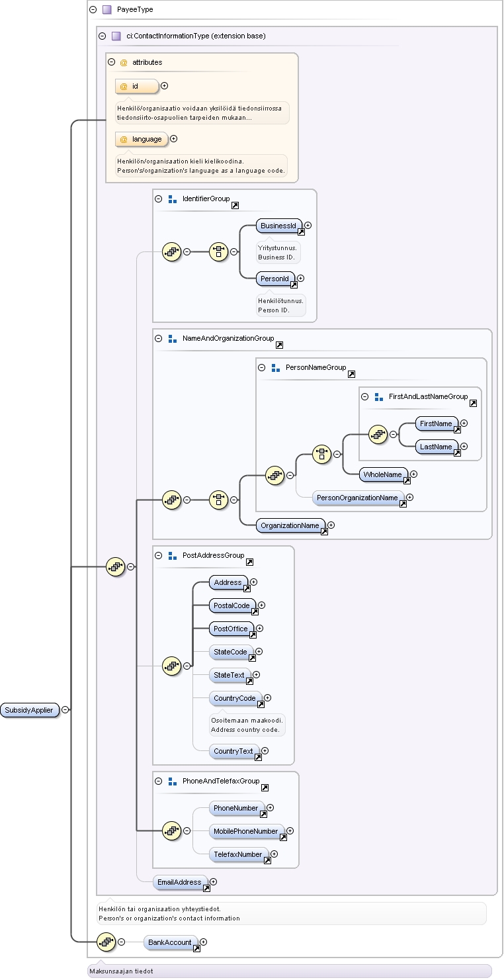Click the IdentifierGroup choice compositor icon
Viewport: 504px width, 980px height.
tap(219, 251)
